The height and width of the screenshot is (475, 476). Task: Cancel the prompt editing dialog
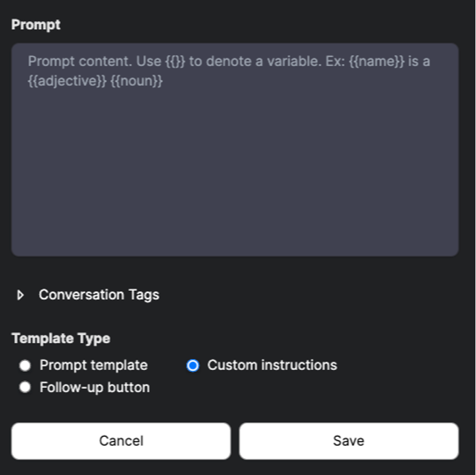pyautogui.click(x=120, y=441)
